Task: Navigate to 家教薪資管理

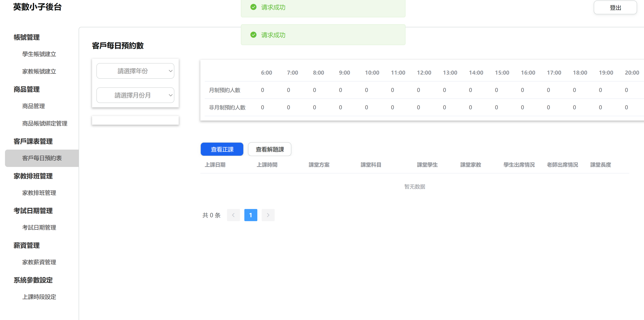Action: pyautogui.click(x=39, y=262)
